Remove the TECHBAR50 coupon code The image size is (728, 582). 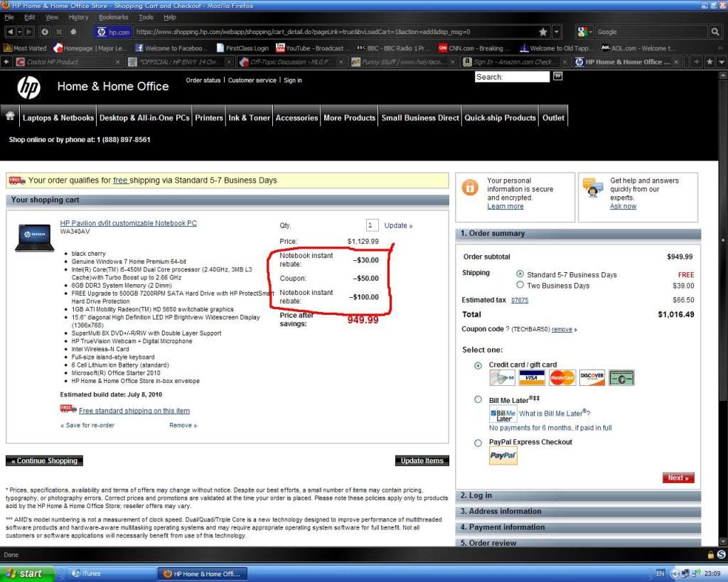click(x=562, y=329)
